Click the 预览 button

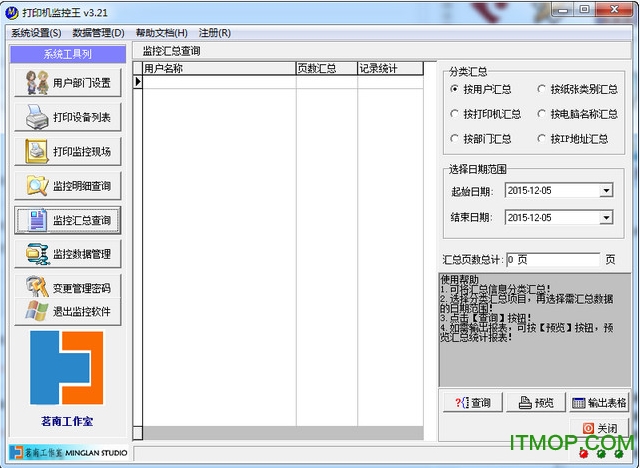(x=536, y=403)
